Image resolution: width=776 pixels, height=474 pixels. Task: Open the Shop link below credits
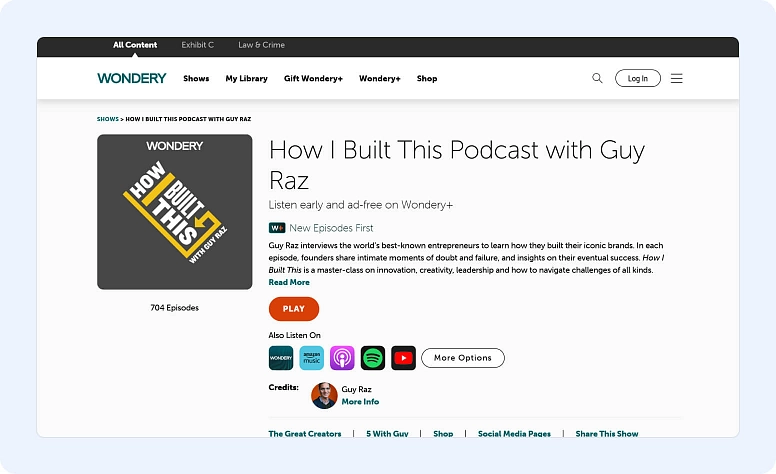443,433
